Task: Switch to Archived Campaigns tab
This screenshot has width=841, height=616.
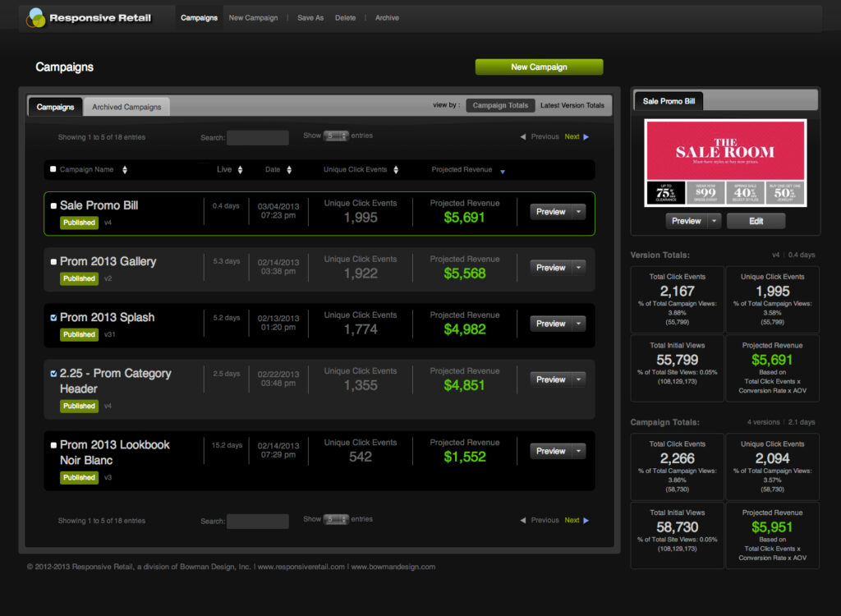Action: (126, 107)
